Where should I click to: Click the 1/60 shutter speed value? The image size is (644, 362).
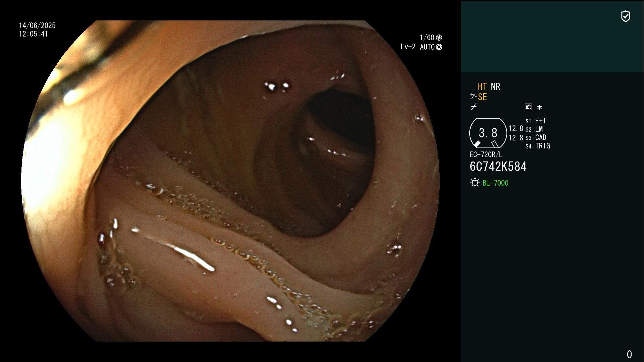pyautogui.click(x=427, y=38)
